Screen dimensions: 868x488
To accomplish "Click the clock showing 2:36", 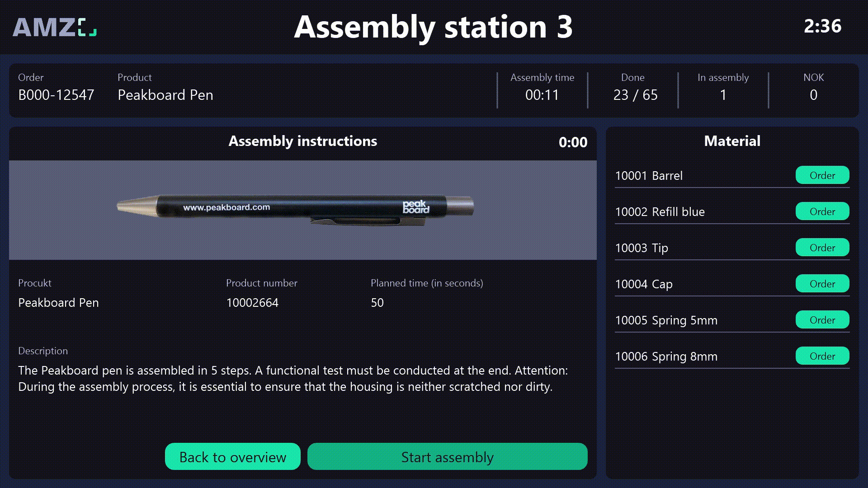I will [x=823, y=27].
